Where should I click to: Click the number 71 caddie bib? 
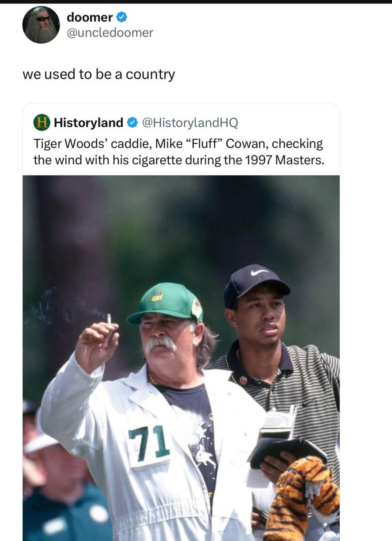pyautogui.click(x=149, y=443)
